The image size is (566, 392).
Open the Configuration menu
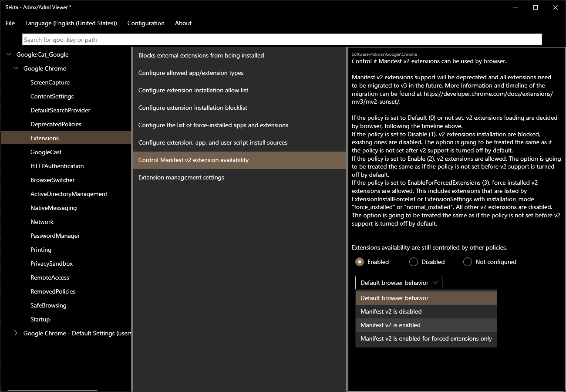(146, 23)
